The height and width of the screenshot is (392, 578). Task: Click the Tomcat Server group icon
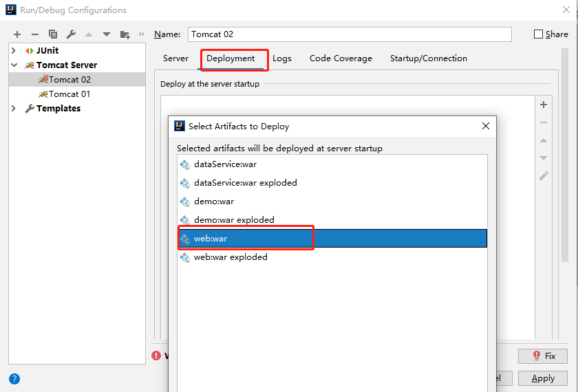[30, 65]
